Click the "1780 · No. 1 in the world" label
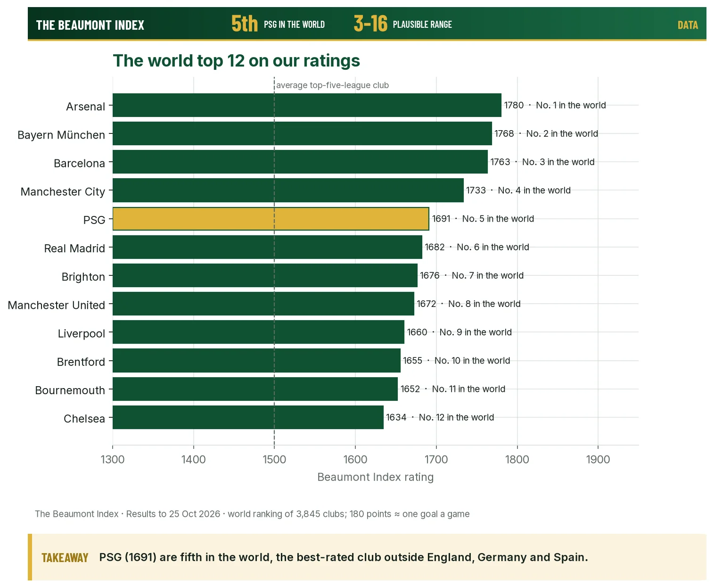The image size is (714, 588). 555,105
